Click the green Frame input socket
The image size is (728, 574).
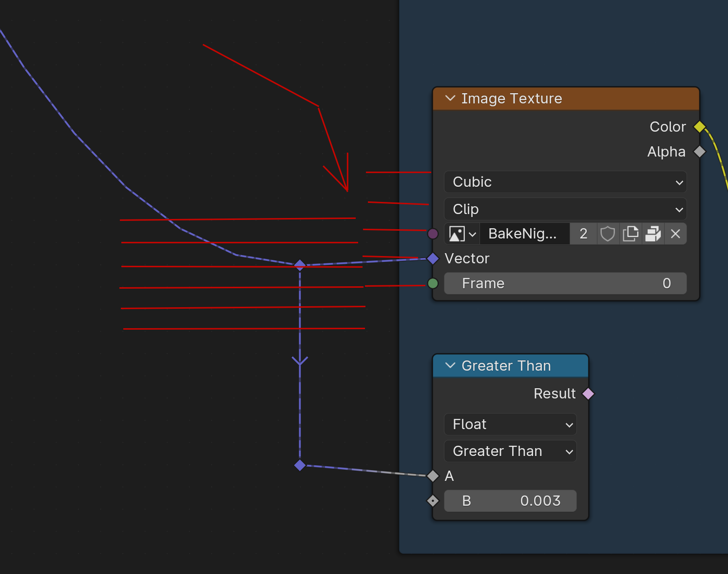(x=433, y=283)
